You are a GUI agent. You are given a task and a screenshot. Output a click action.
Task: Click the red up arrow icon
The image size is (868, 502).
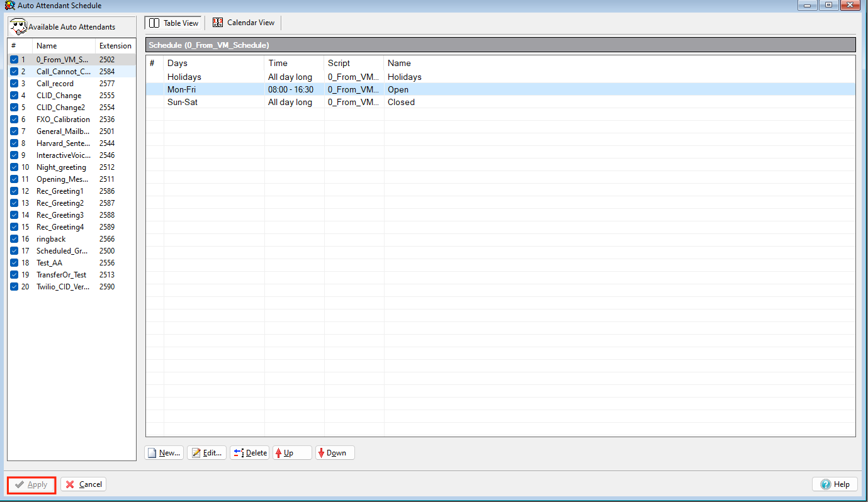pyautogui.click(x=279, y=453)
